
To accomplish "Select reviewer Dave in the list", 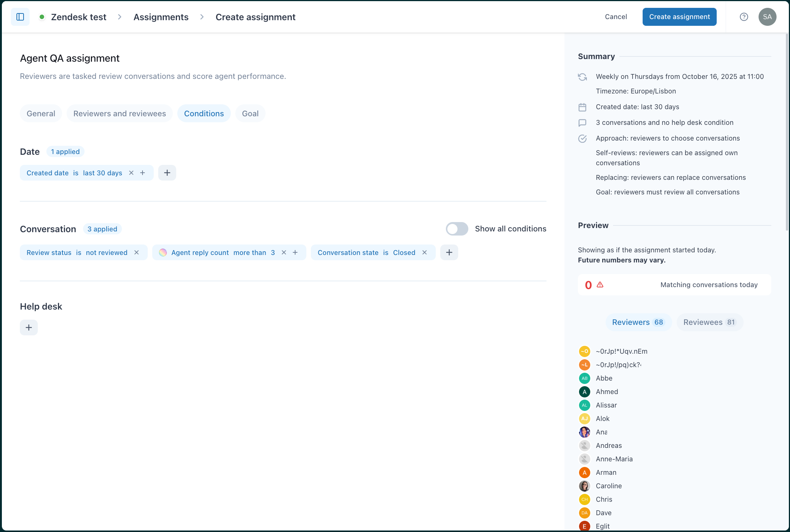I will [x=604, y=513].
